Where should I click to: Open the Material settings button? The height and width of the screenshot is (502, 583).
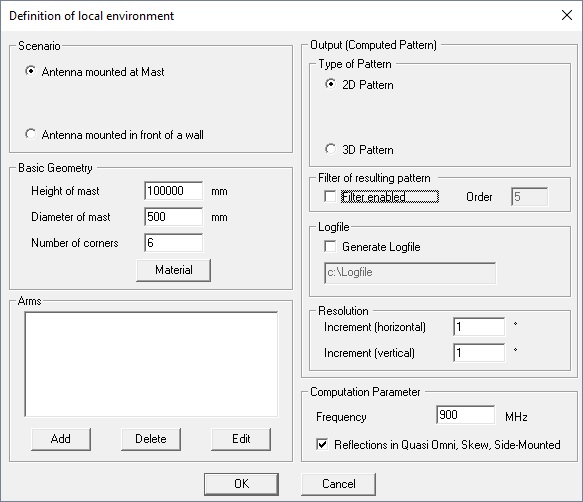[x=174, y=270]
